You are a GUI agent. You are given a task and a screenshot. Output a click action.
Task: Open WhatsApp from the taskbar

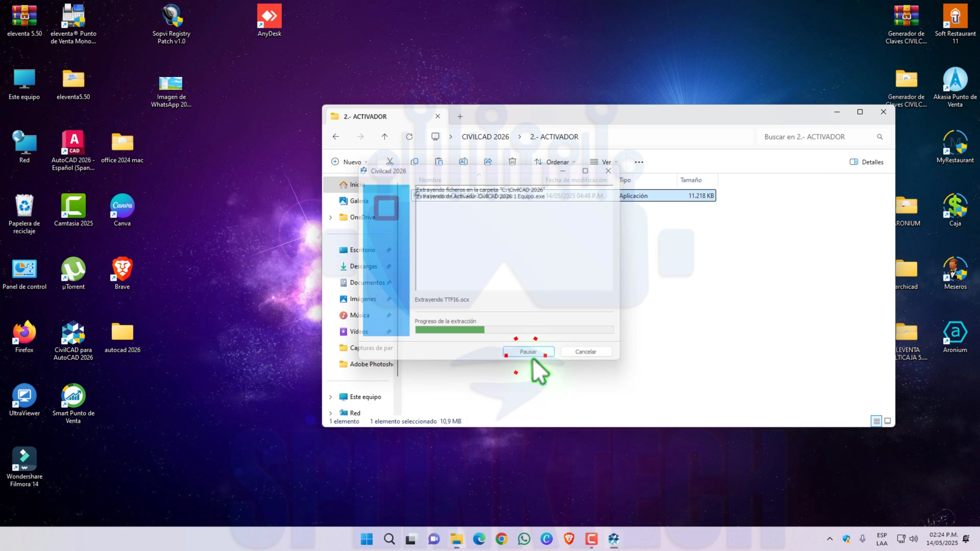[524, 539]
